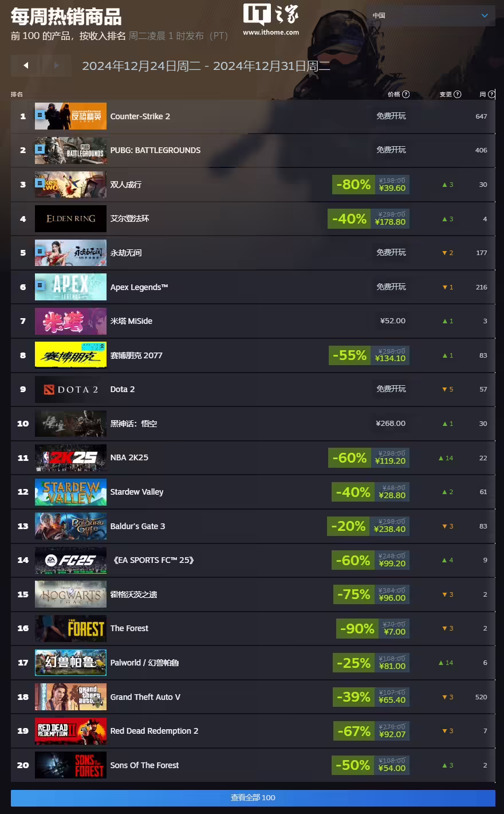The width and height of the screenshot is (504, 814).
Task: Go to the previous week arrow
Action: [x=26, y=65]
